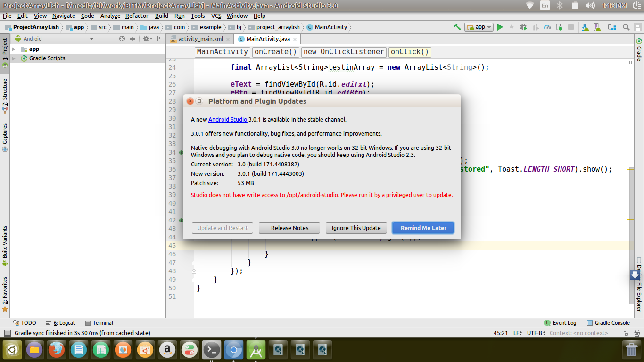The width and height of the screenshot is (644, 362).
Task: Open the Logcat tool window
Action: 60,323
